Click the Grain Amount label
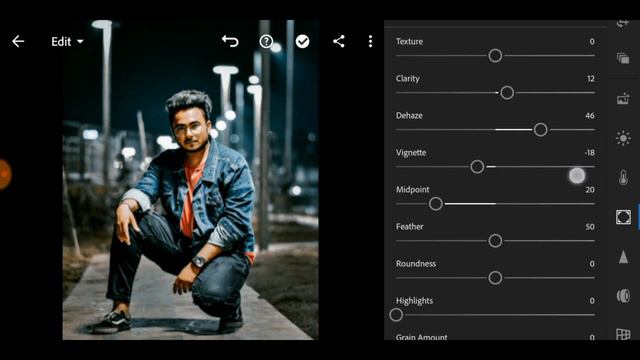Viewport: 640px width, 360px height. tap(422, 337)
